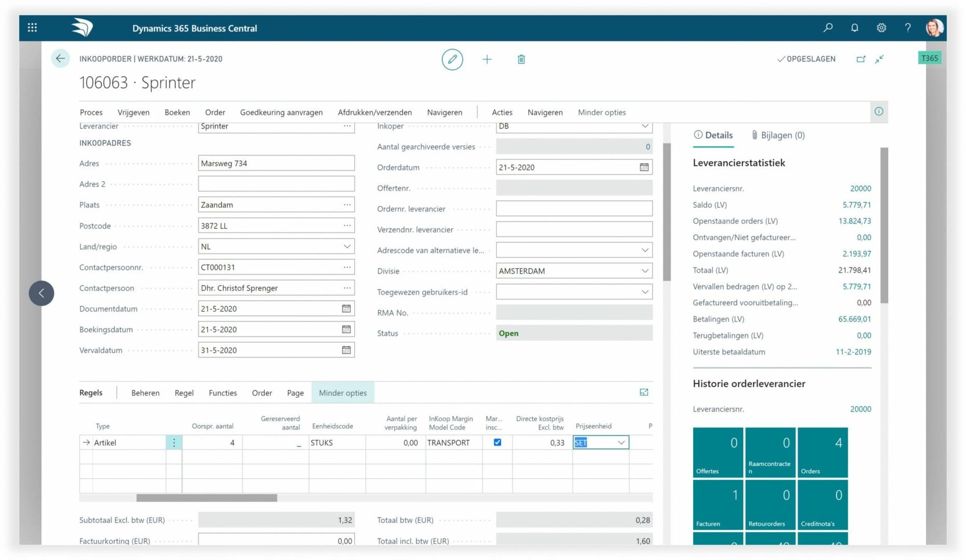Open page in new window icon

[861, 59]
